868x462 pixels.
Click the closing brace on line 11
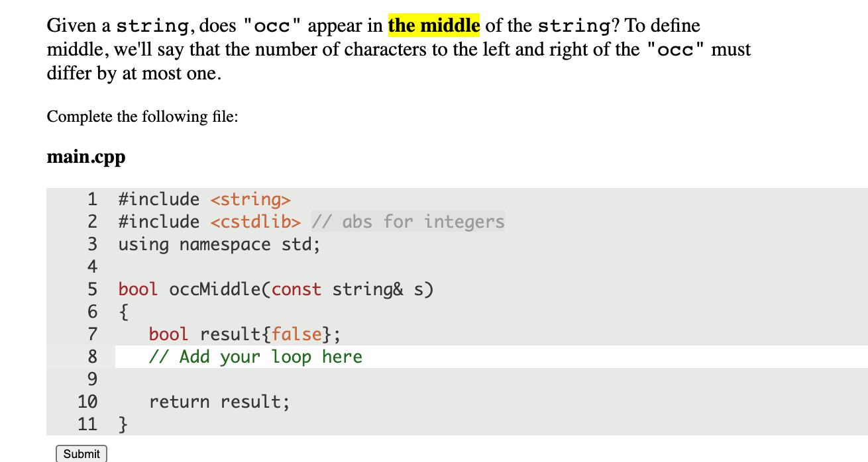123,424
